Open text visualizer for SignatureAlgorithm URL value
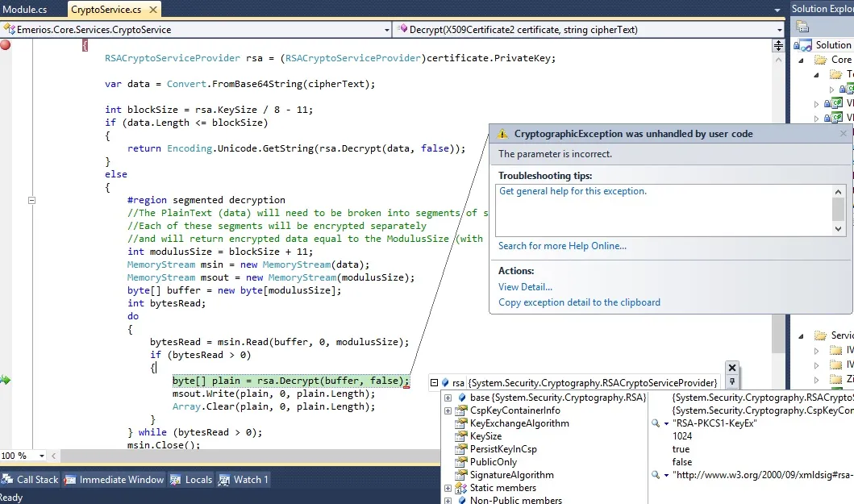The image size is (854, 504). 656,475
